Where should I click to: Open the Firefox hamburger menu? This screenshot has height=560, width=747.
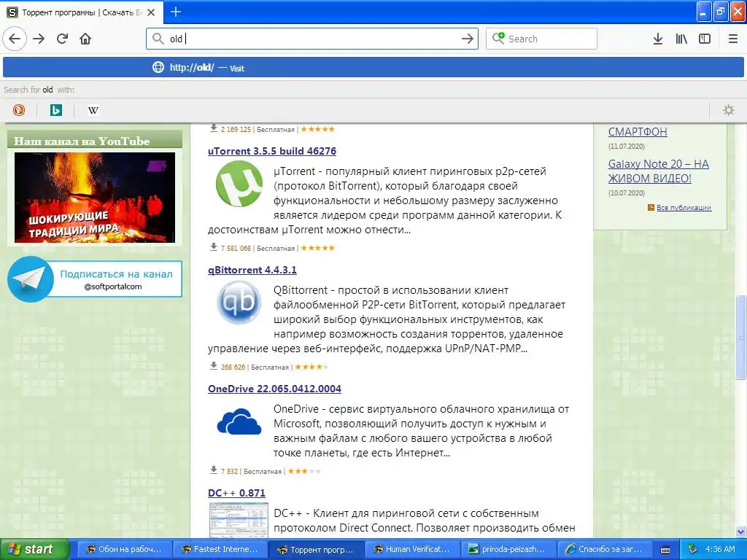coord(732,39)
